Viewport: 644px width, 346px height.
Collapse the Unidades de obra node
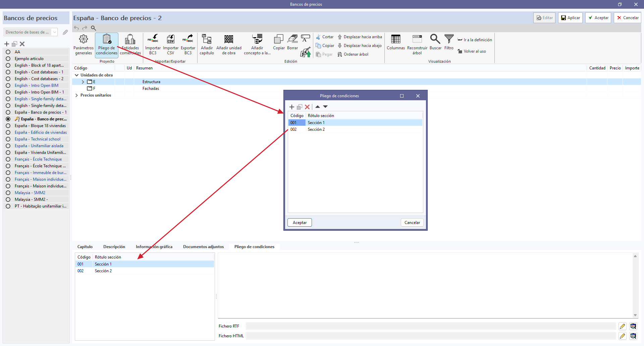pyautogui.click(x=77, y=75)
